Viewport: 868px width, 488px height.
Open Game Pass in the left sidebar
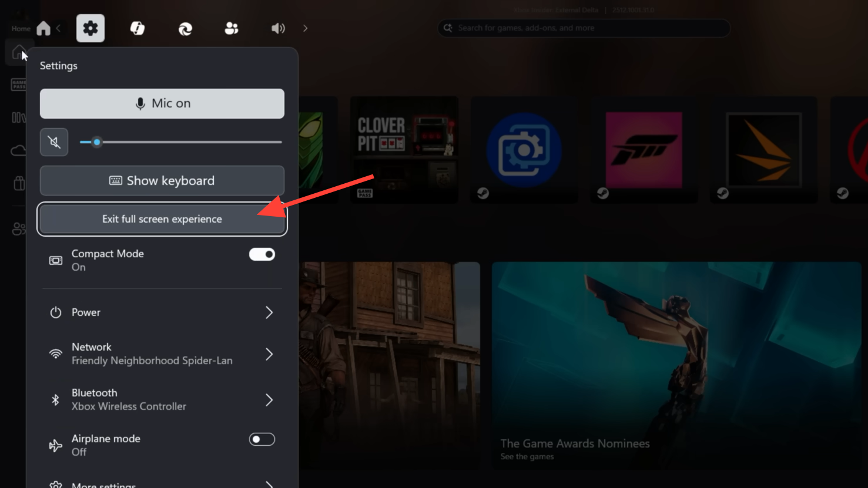pos(18,85)
